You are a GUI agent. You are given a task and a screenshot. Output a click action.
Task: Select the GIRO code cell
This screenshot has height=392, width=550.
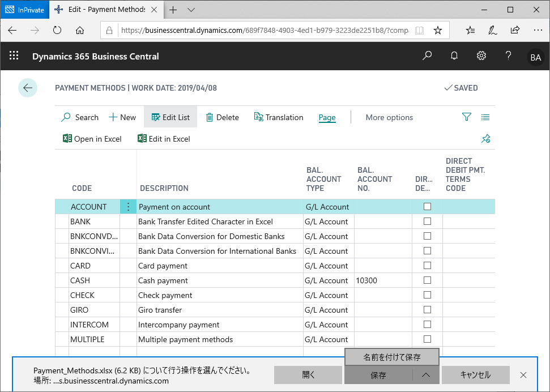95,310
